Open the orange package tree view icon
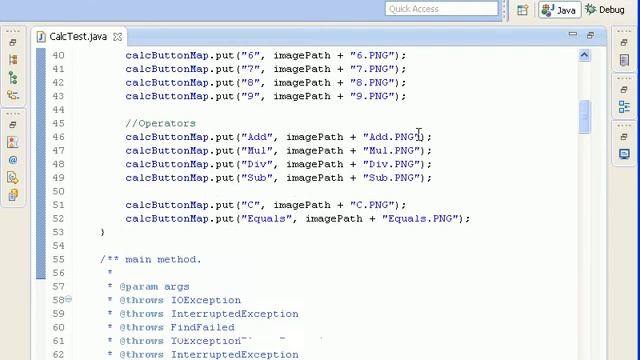Viewport: 640px width, 360px height. (x=13, y=60)
